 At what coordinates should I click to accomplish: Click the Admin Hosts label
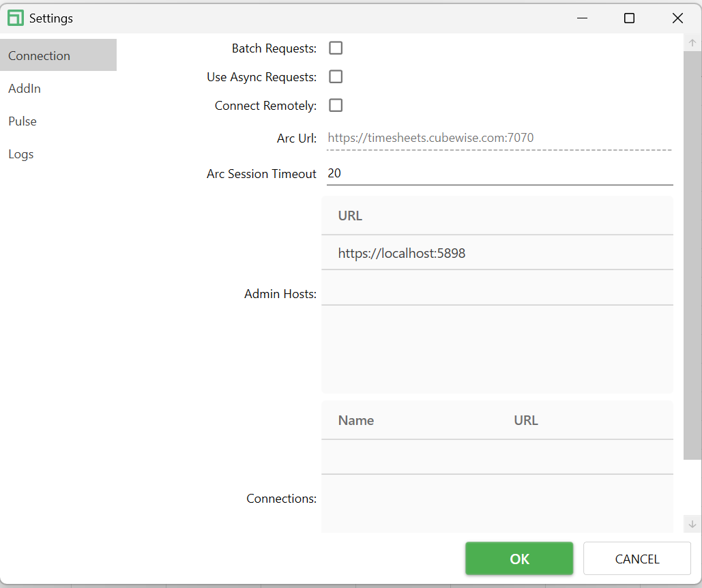pyautogui.click(x=280, y=293)
